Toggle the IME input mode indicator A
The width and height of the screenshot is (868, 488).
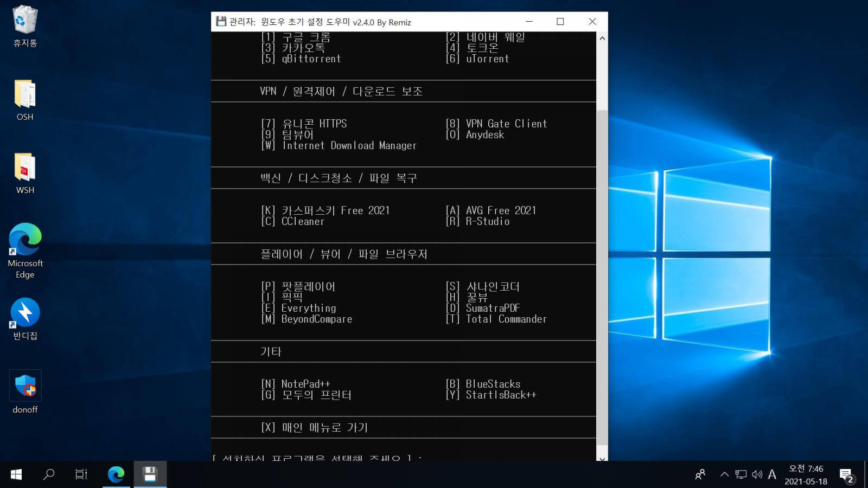pyautogui.click(x=772, y=474)
